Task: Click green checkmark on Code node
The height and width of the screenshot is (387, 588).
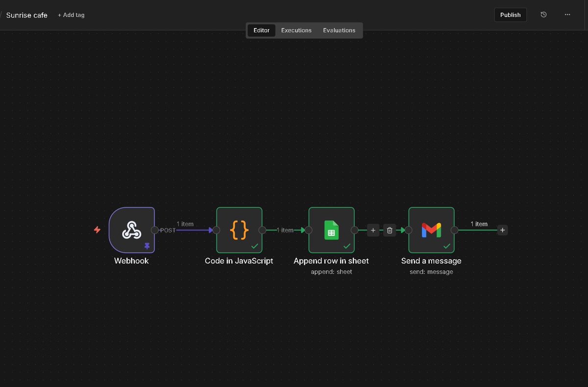Action: 254,246
